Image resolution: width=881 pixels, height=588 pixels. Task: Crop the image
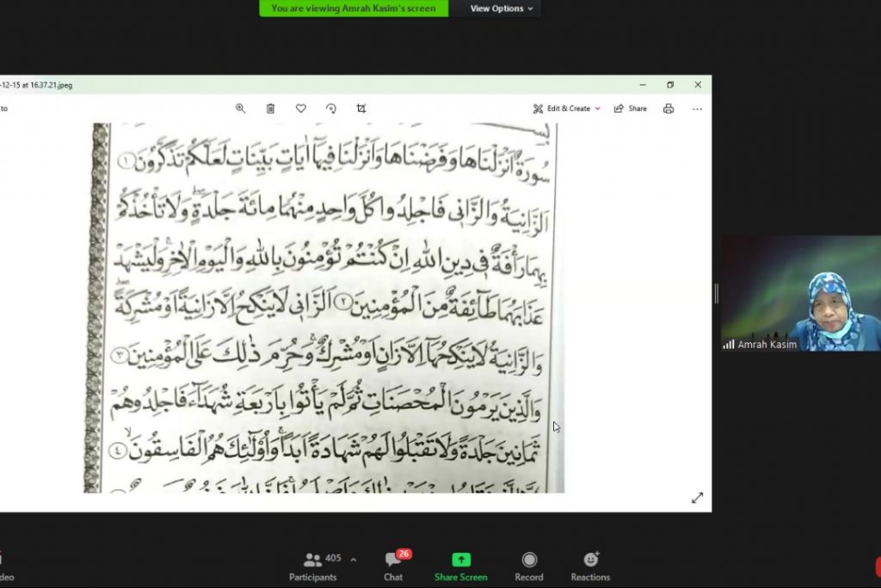[x=361, y=108]
